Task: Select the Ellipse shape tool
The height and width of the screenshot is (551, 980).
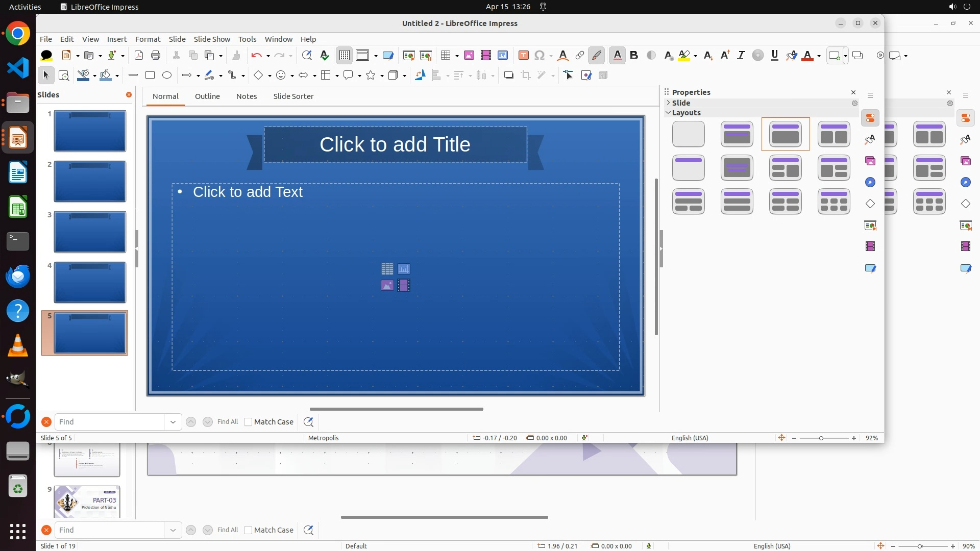Action: coord(167,76)
